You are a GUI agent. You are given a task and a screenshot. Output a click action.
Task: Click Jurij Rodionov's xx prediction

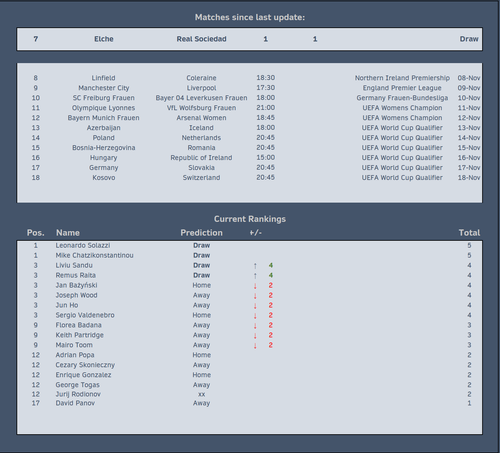201,395
